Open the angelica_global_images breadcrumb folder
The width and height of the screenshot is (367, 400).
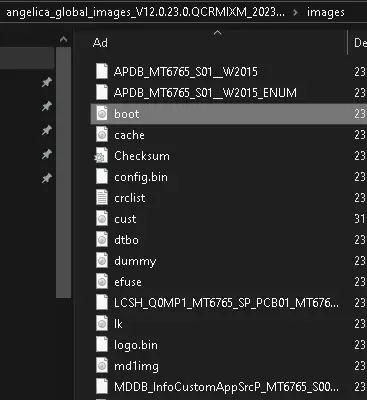146,12
